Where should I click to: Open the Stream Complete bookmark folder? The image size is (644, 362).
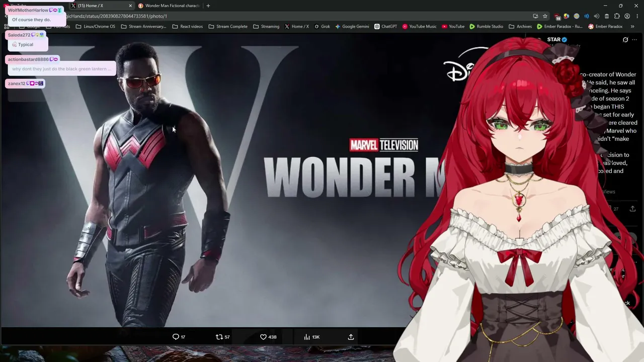coord(228,27)
